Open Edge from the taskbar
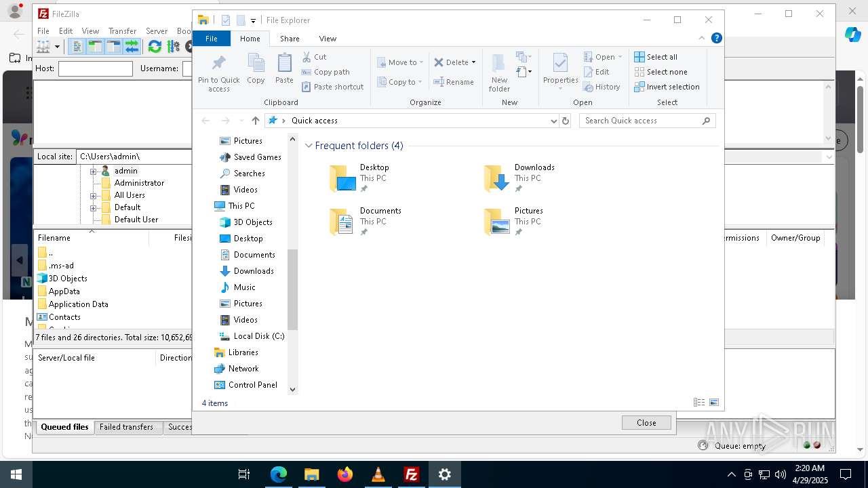The height and width of the screenshot is (488, 868). [x=279, y=474]
